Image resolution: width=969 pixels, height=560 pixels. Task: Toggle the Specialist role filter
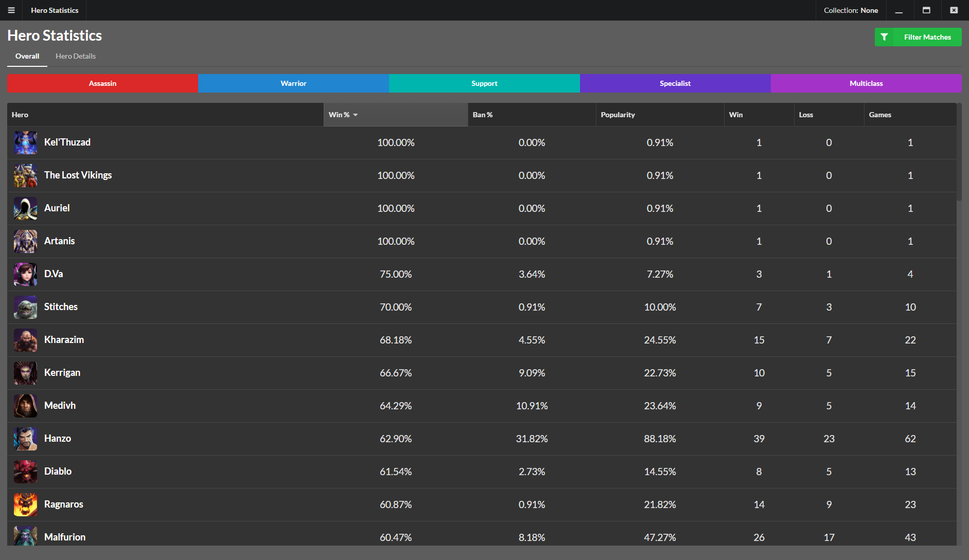675,83
